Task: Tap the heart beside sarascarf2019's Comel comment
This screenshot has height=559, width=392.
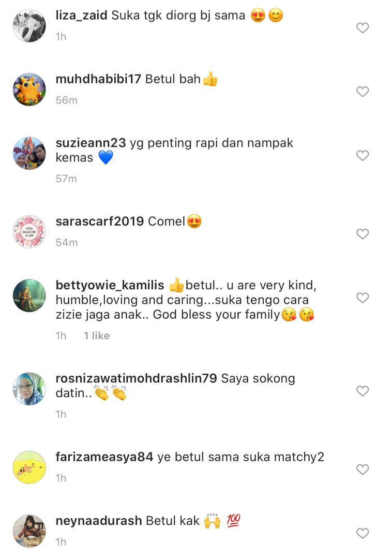Action: 363,234
